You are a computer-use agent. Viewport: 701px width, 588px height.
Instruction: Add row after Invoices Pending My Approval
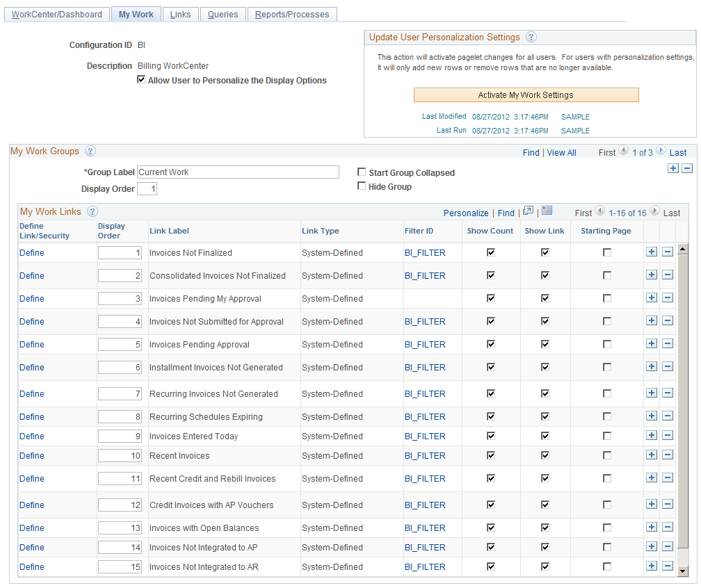click(x=652, y=298)
